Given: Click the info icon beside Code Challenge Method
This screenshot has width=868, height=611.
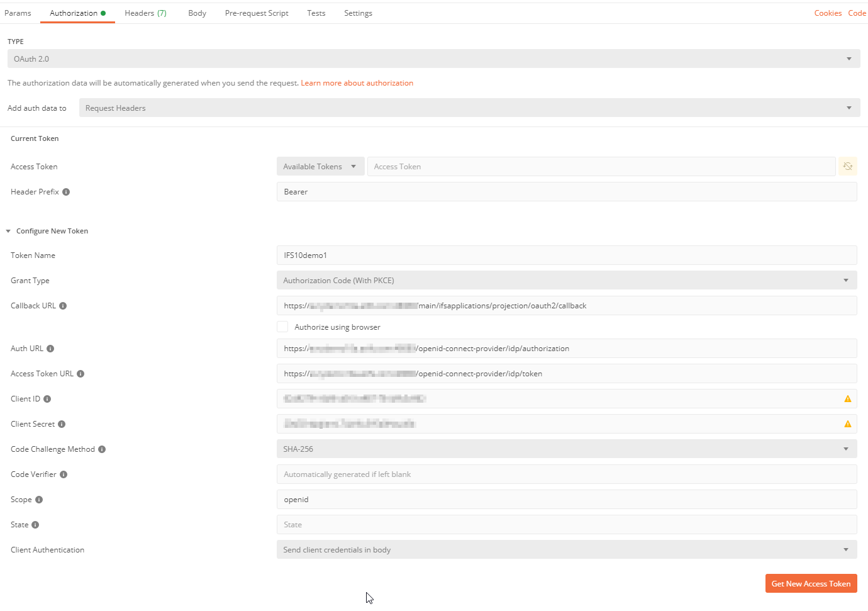Looking at the screenshot, I should pos(102,449).
